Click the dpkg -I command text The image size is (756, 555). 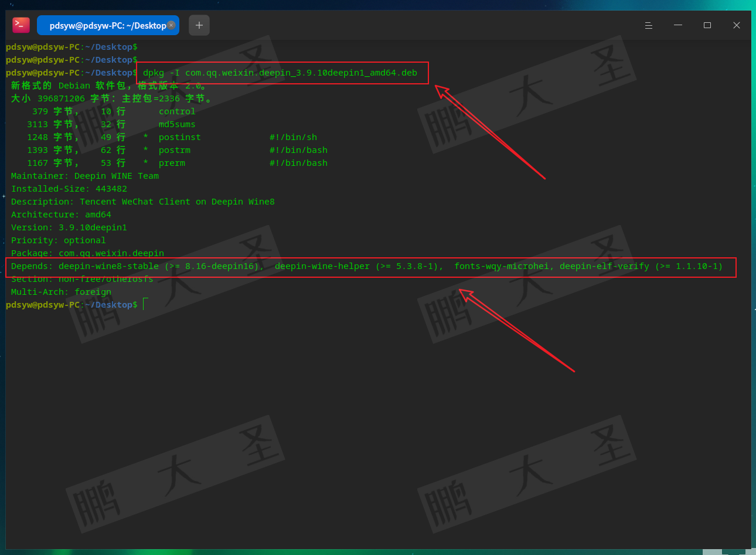click(x=280, y=73)
